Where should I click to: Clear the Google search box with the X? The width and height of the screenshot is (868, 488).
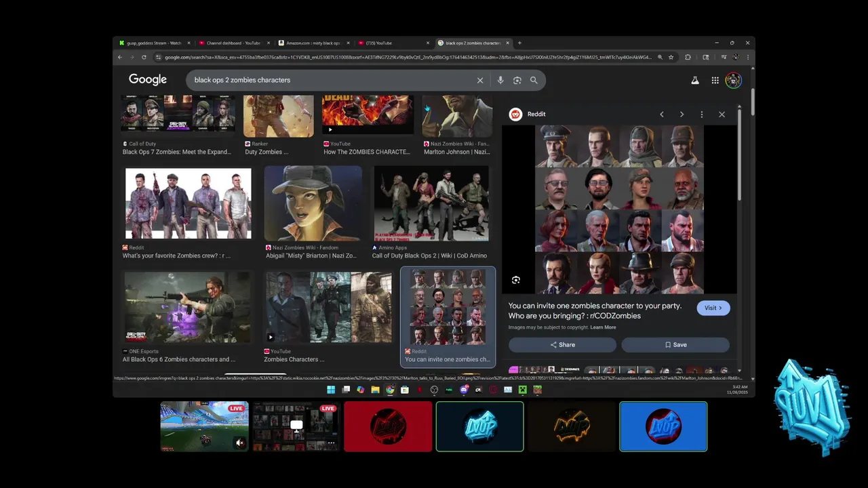pyautogui.click(x=480, y=80)
